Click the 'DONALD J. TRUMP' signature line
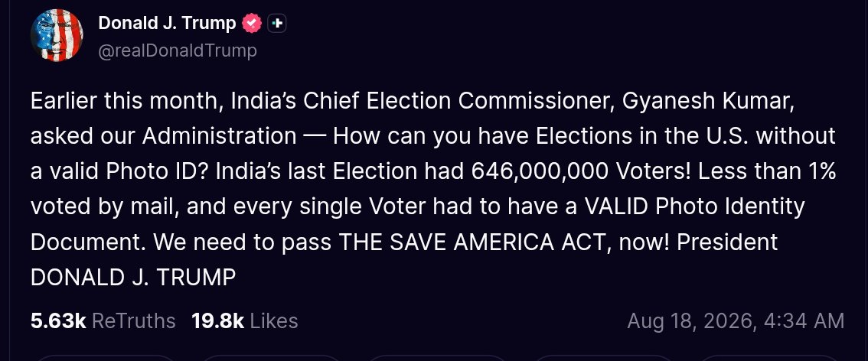The height and width of the screenshot is (361, 868). 133,278
